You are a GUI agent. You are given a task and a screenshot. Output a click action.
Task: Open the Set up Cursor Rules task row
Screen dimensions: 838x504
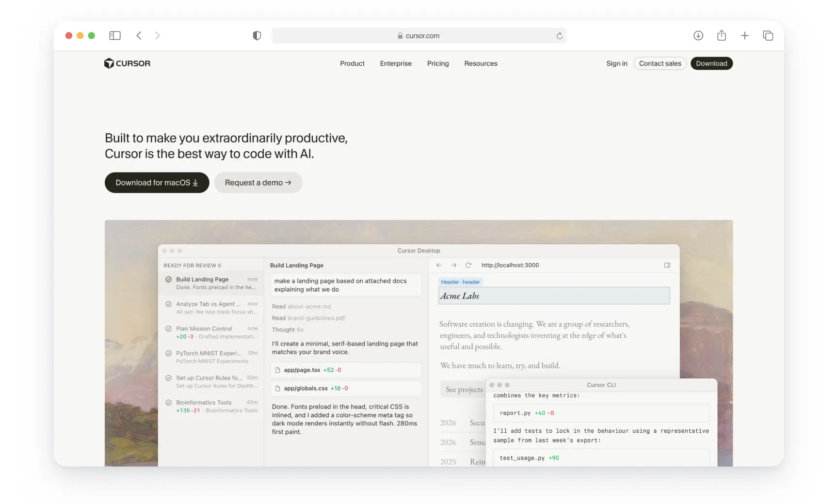[x=211, y=381]
